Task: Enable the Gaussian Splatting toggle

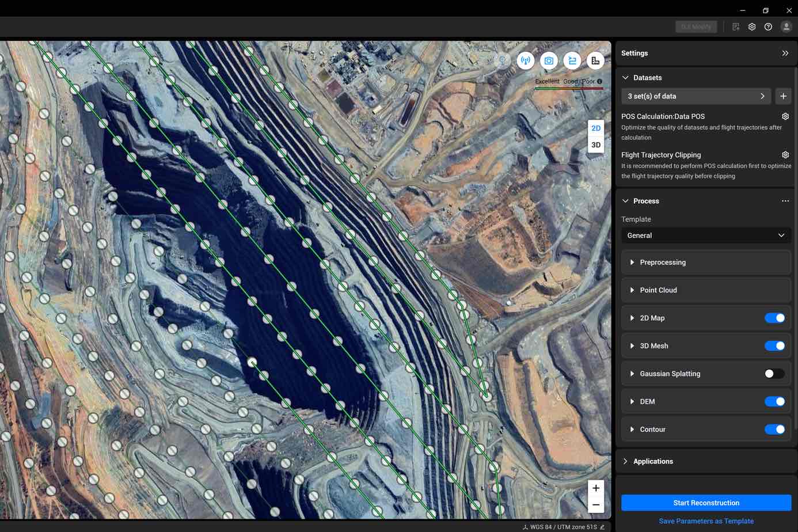Action: (x=774, y=374)
